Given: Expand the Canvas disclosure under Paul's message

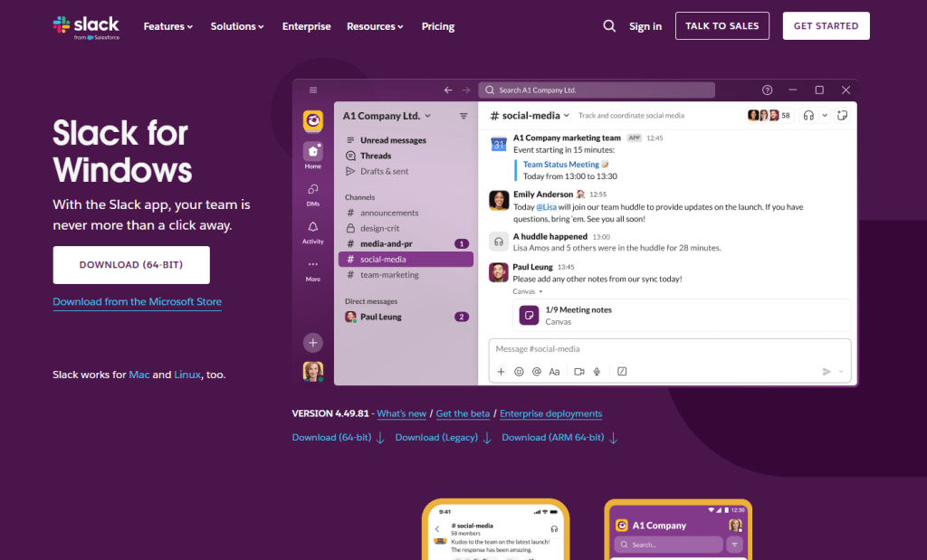Looking at the screenshot, I should click(x=528, y=292).
